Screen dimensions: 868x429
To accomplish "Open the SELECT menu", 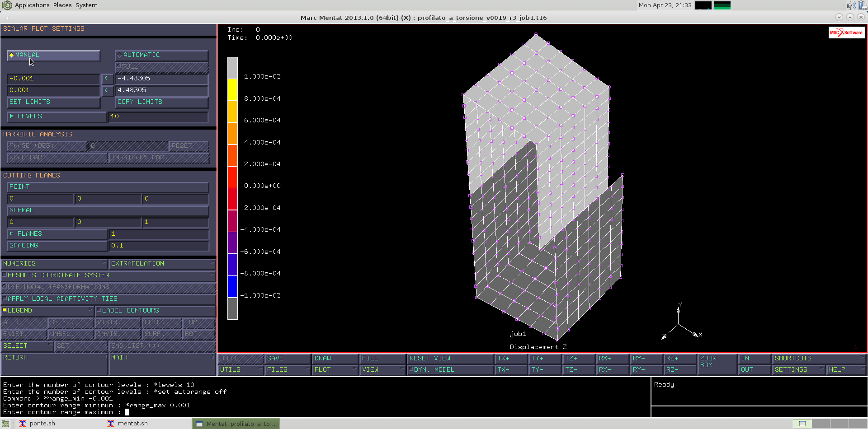I will pyautogui.click(x=27, y=346).
